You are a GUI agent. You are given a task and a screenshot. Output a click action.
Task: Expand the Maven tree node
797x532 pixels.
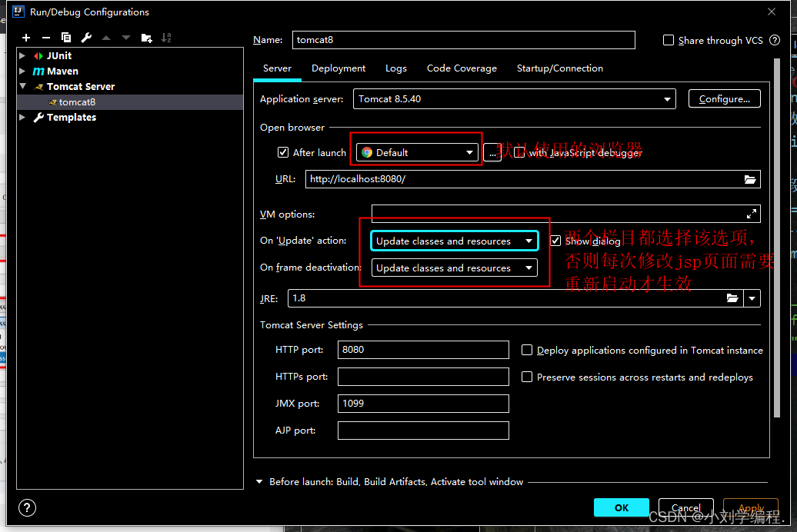click(22, 71)
